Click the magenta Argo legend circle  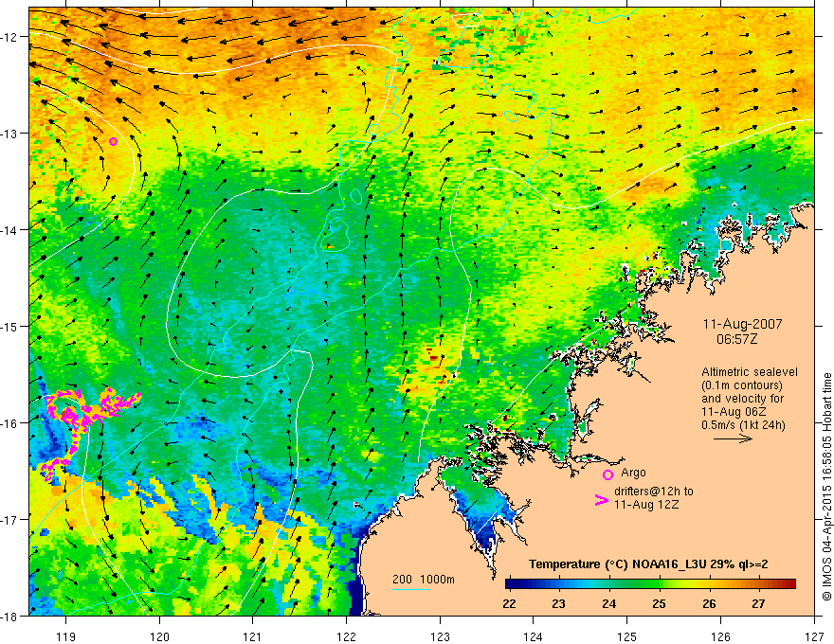tap(607, 474)
